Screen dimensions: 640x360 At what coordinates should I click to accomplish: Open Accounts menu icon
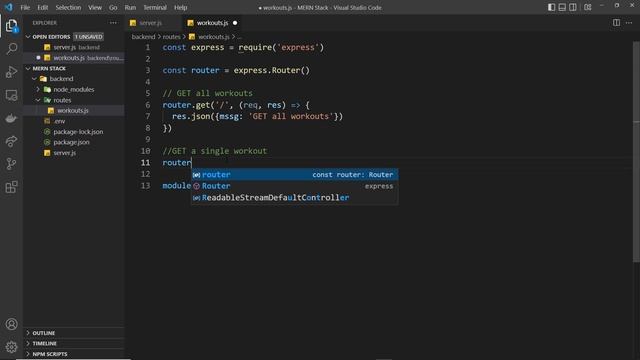[x=11, y=324]
